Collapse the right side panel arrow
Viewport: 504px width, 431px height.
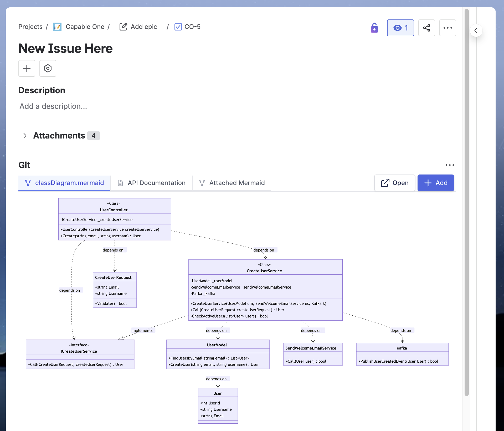(476, 30)
